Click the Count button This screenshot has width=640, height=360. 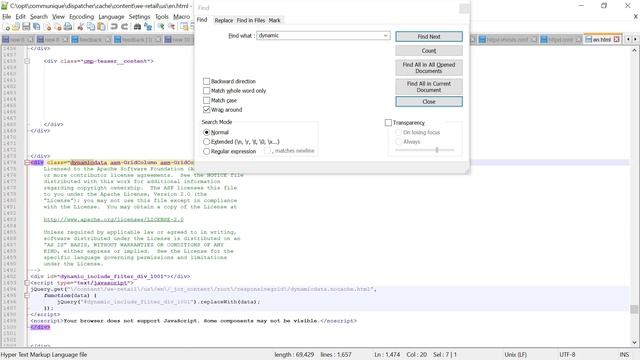(429, 51)
